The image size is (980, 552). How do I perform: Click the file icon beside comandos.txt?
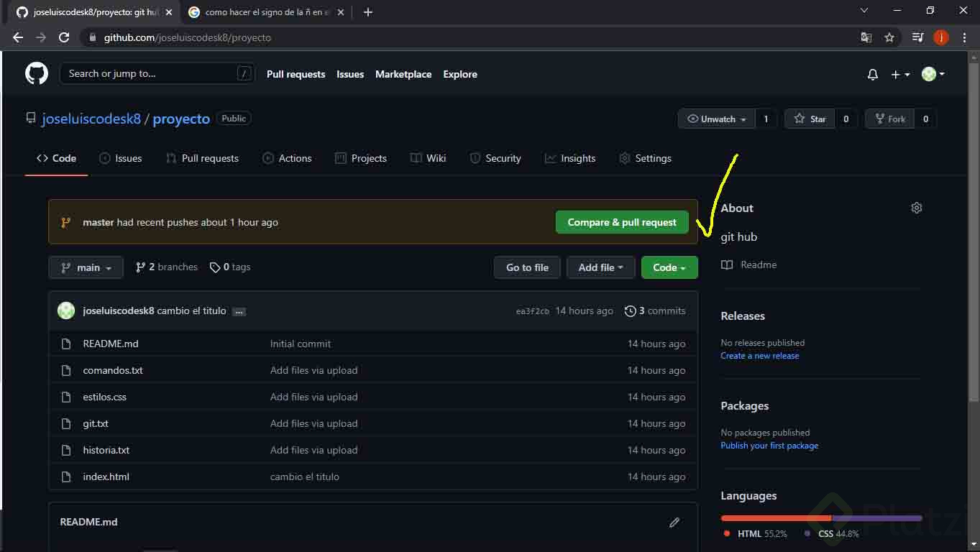pos(66,370)
